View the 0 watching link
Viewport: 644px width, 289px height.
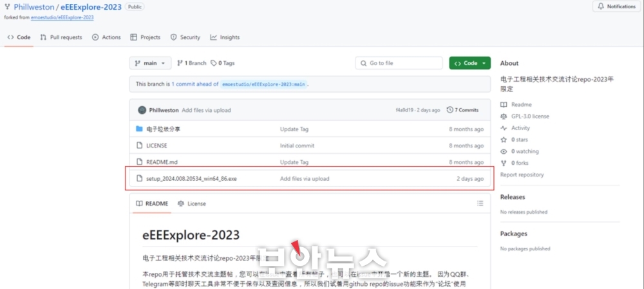click(x=520, y=151)
